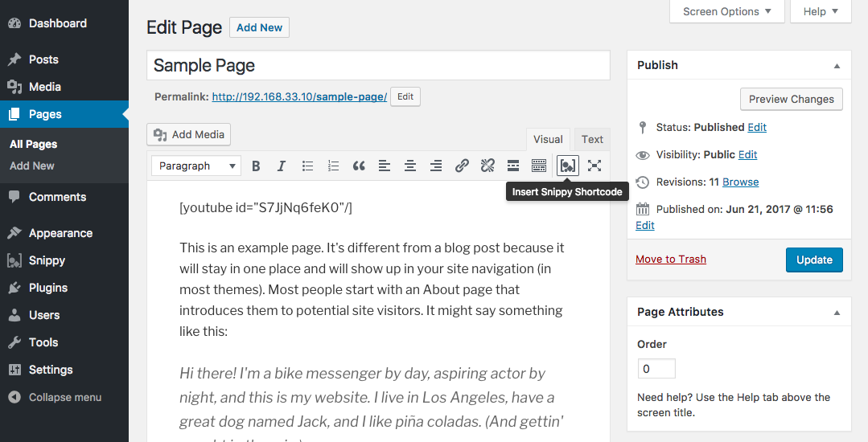Screen dimensions: 868x442
Task: Insert Read More tag icon
Action: (x=513, y=166)
